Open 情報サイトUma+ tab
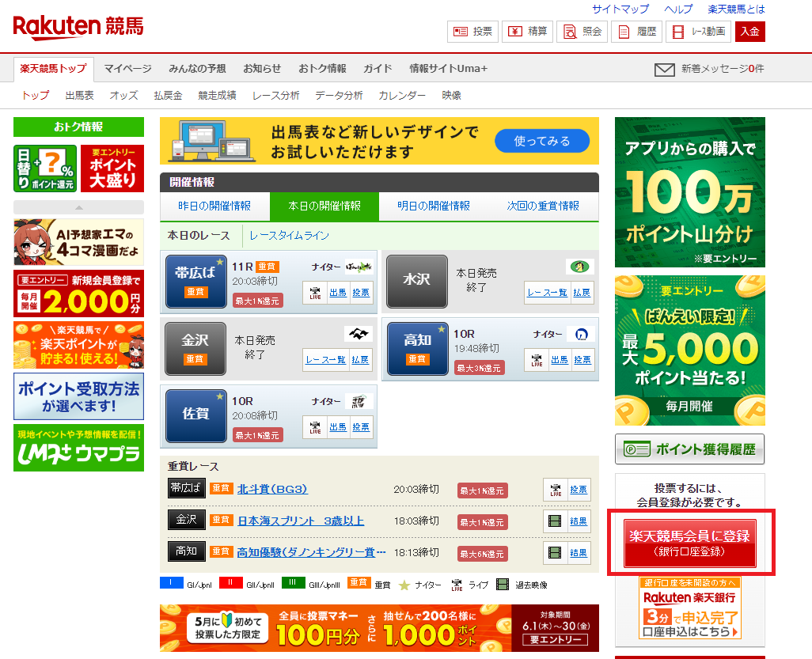The height and width of the screenshot is (659, 812). click(448, 68)
